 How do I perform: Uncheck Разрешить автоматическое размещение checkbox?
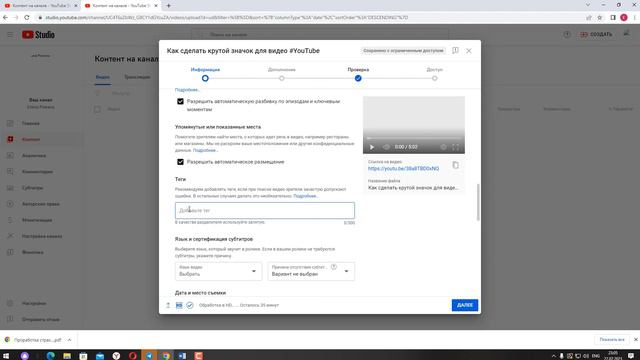click(180, 162)
